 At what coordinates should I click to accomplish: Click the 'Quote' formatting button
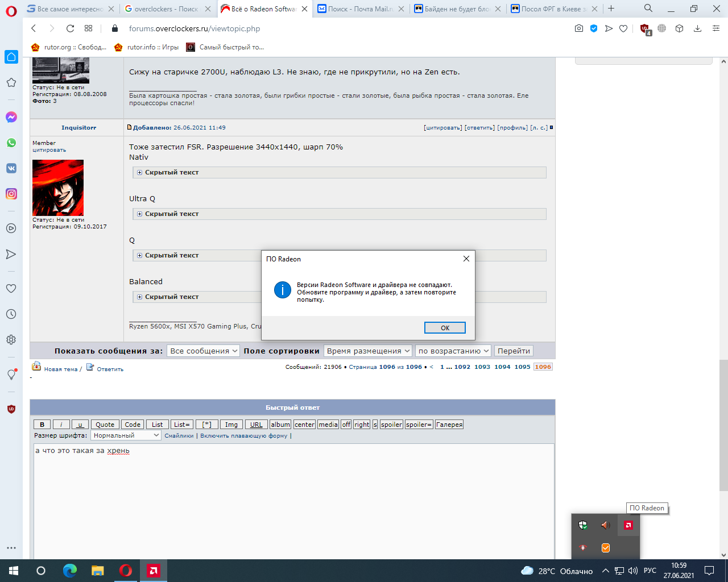[105, 425]
